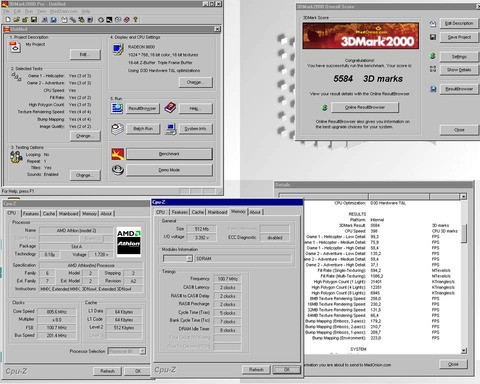
Task: Click the question mark help toolbar icon
Action: [x=135, y=20]
